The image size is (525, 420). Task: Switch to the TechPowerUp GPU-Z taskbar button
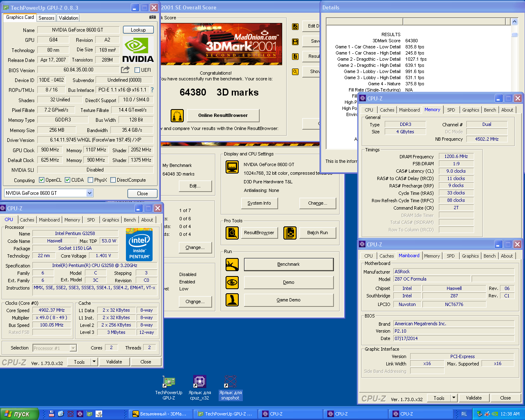click(226, 414)
